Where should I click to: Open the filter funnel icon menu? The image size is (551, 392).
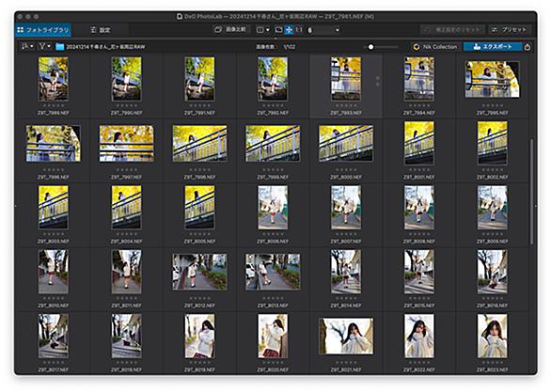(44, 46)
